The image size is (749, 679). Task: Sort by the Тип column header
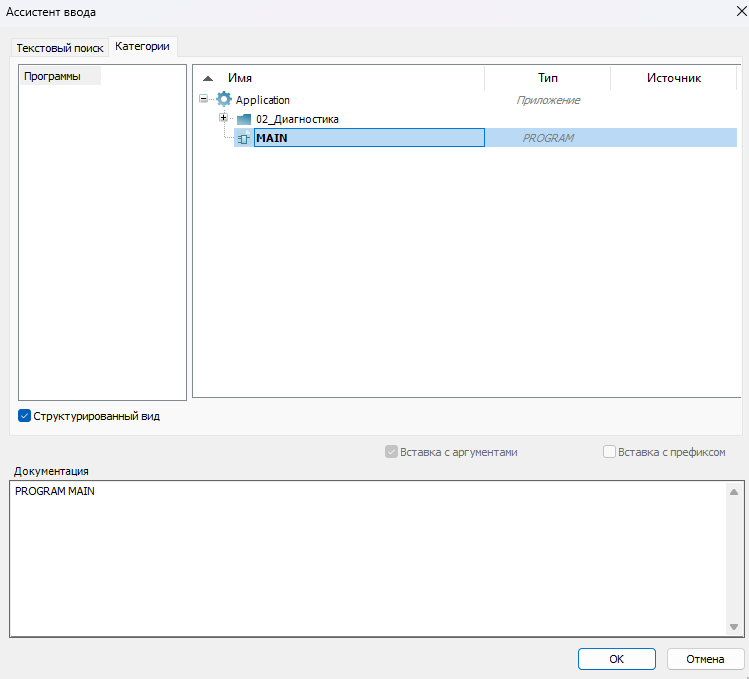coord(547,78)
